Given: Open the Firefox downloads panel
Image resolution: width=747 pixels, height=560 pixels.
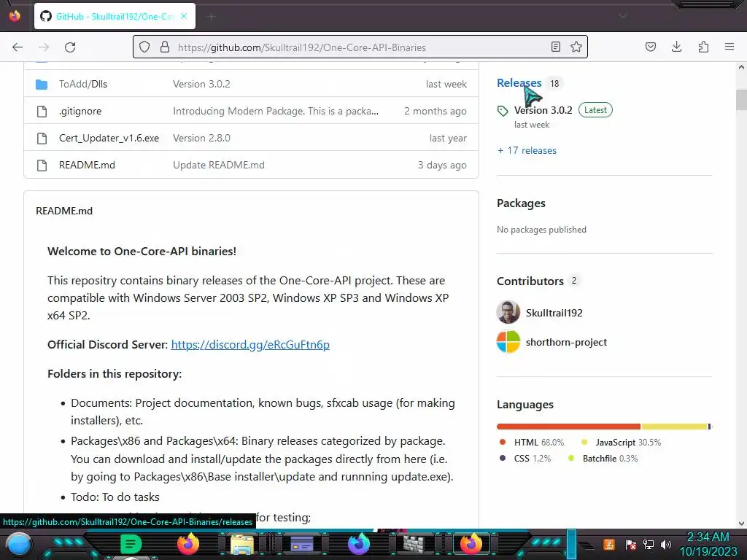Looking at the screenshot, I should click(x=676, y=47).
